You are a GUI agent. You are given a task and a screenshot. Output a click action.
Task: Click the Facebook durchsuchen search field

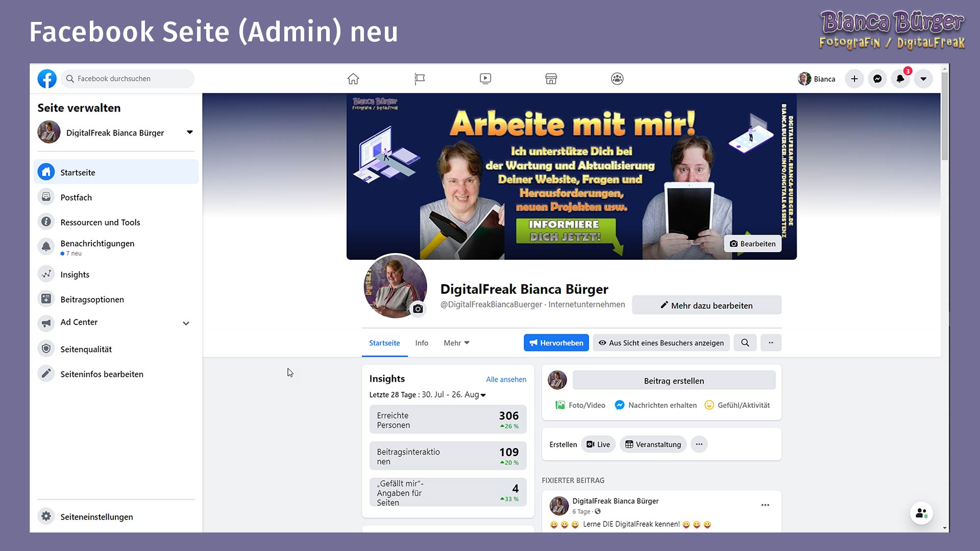128,79
